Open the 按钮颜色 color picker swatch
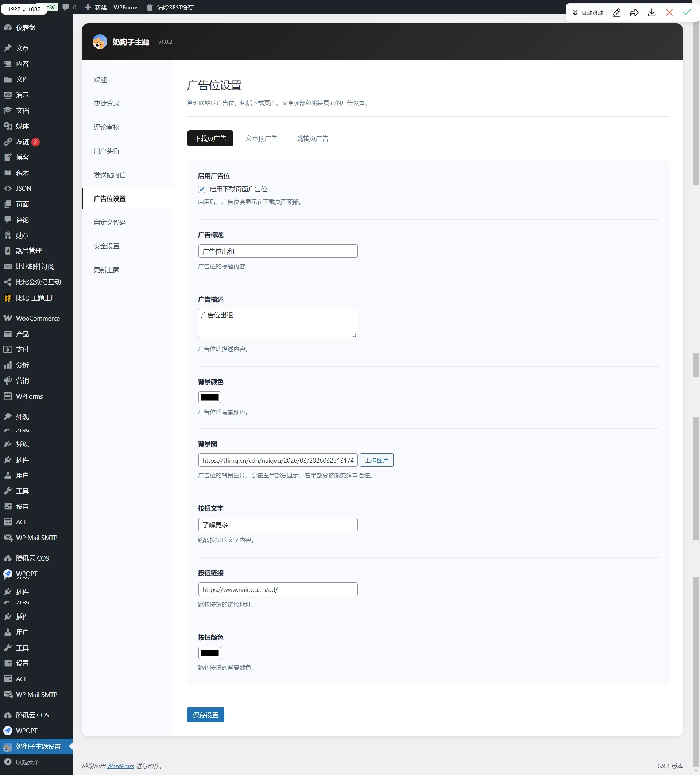 point(209,653)
